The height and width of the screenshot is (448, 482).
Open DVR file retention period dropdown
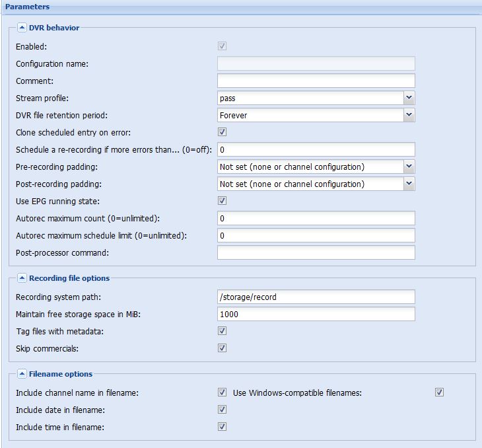pos(409,115)
